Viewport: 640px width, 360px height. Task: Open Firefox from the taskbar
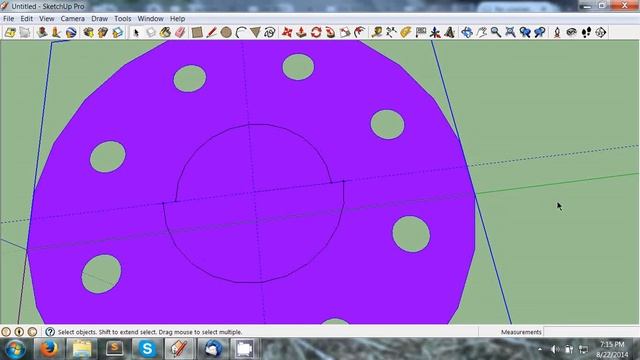49,349
